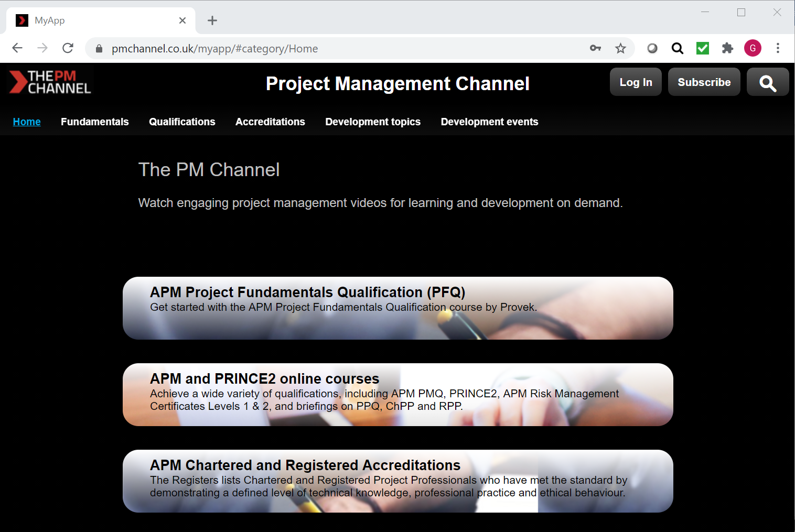
Task: Go back with browser back arrow
Action: point(17,48)
